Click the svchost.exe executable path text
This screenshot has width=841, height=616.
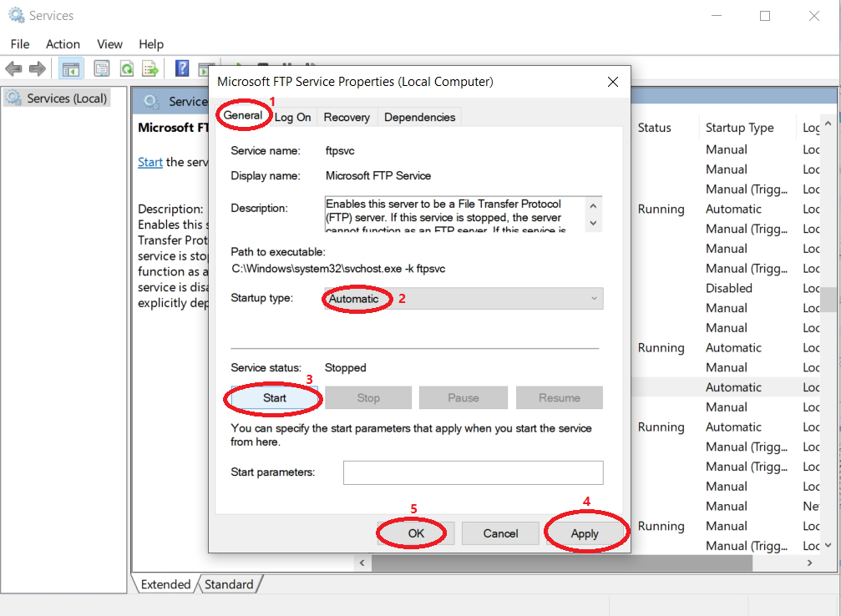[338, 269]
